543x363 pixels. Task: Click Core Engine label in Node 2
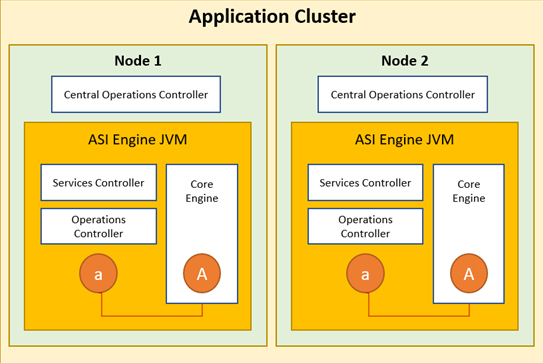point(469,191)
